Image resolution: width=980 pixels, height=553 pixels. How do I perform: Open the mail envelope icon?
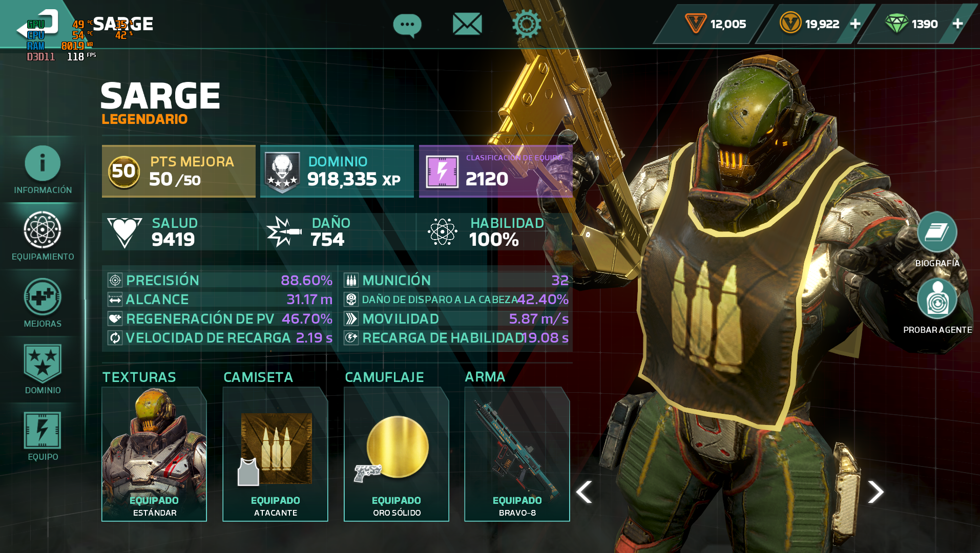[x=467, y=24]
